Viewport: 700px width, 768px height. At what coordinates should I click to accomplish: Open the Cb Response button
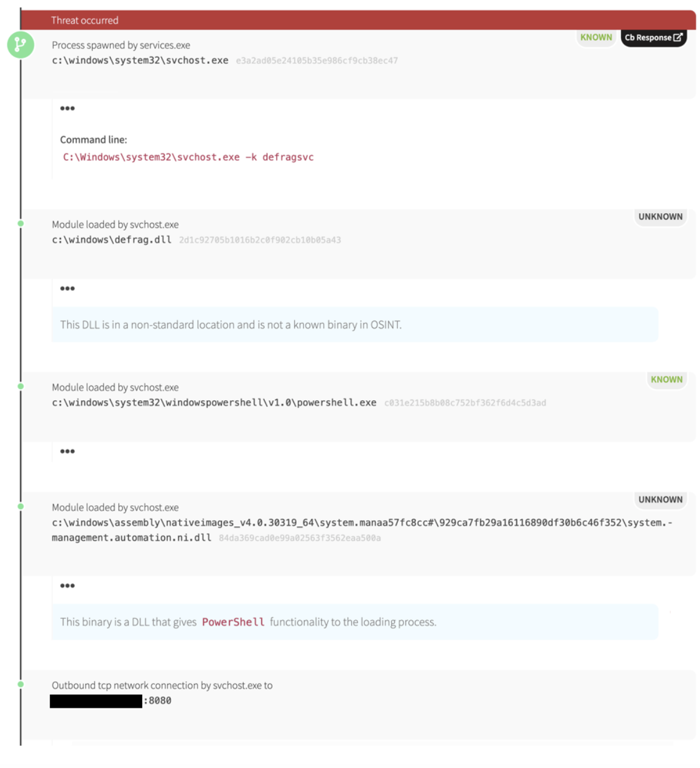click(x=653, y=37)
